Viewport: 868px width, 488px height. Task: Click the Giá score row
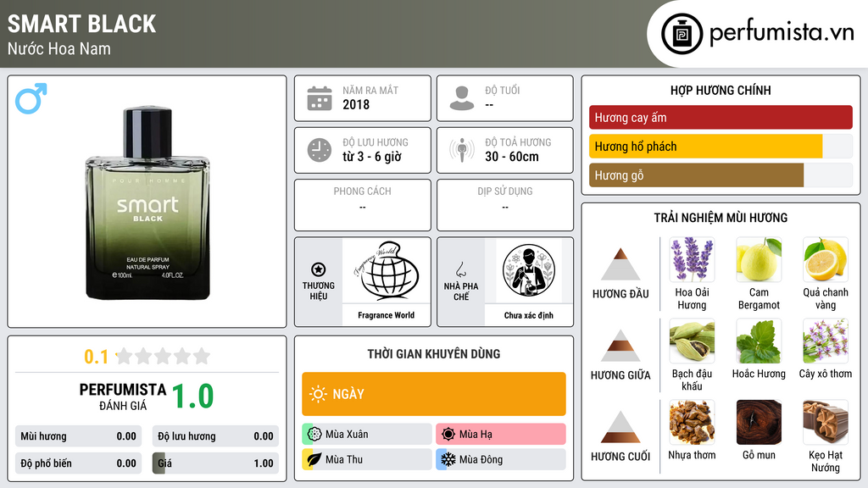tap(216, 463)
